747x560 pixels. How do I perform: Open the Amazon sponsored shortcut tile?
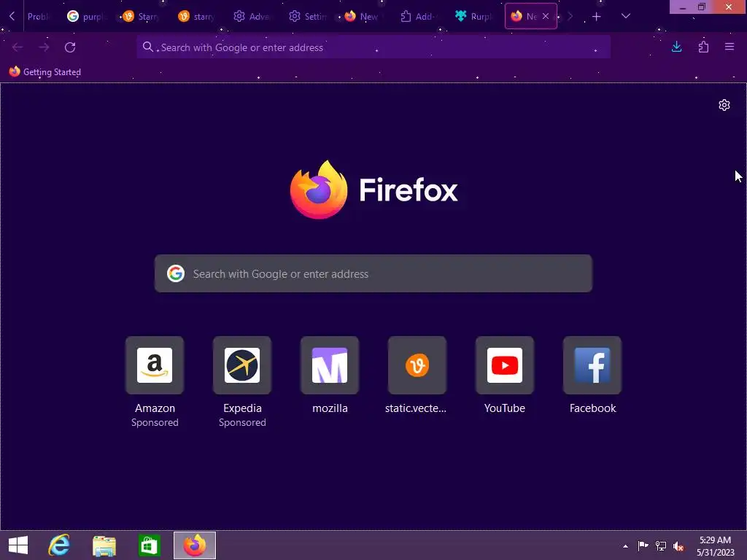[x=155, y=365]
